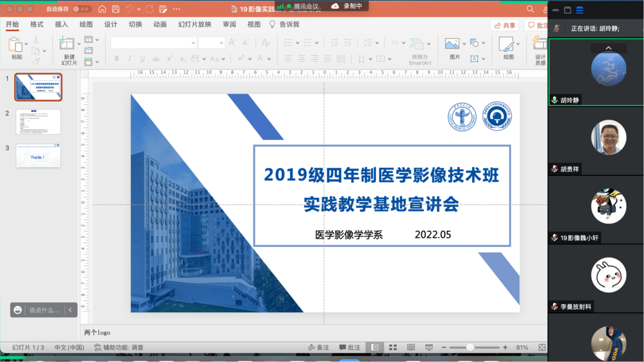Click the emoji smiley in chat bar
The image size is (644, 362).
pos(17,310)
